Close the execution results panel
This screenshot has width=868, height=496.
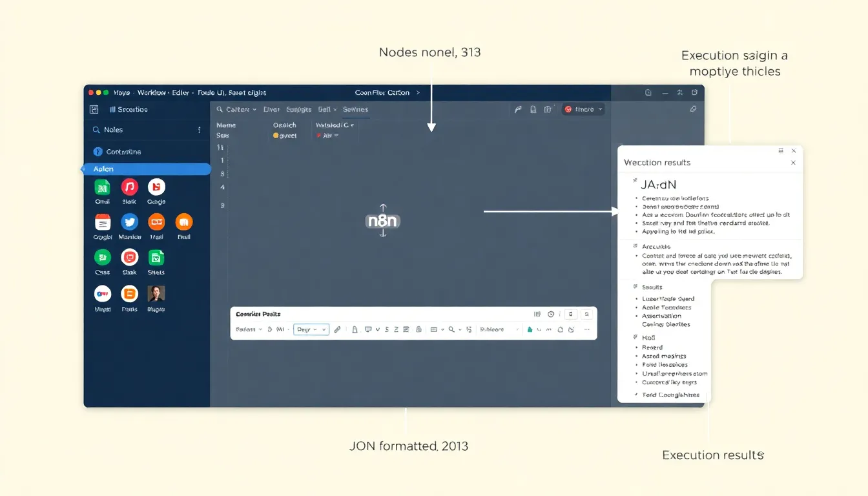coord(794,163)
